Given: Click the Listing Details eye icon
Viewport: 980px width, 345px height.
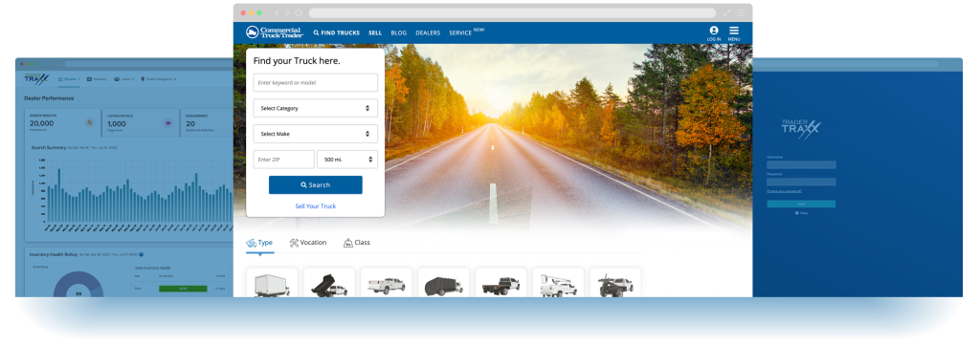Looking at the screenshot, I should coord(167,123).
